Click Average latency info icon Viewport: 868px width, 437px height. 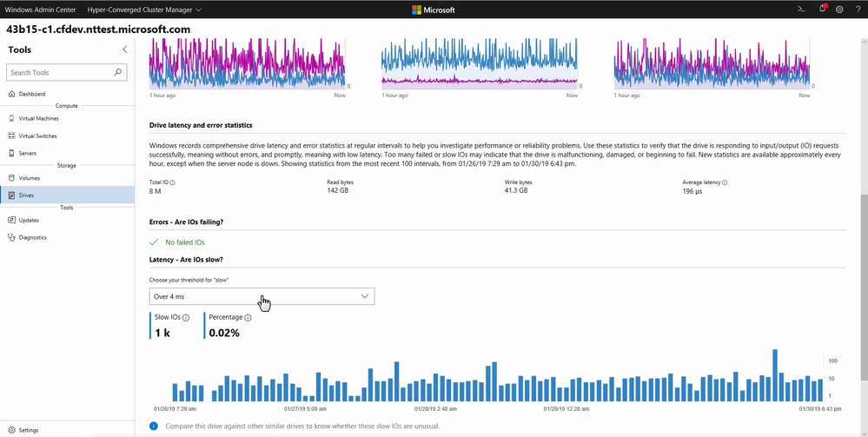(x=725, y=182)
